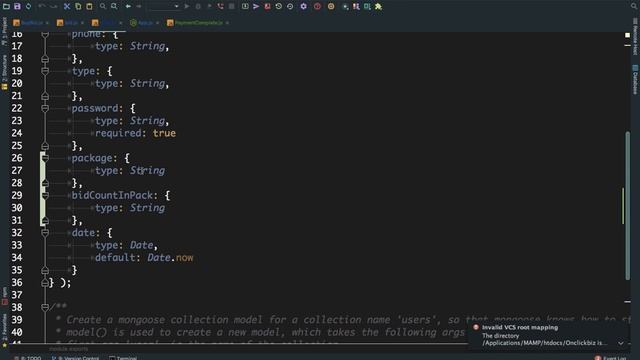Redo the edit in the toolbar
This screenshot has height=360, width=640.
53,6
